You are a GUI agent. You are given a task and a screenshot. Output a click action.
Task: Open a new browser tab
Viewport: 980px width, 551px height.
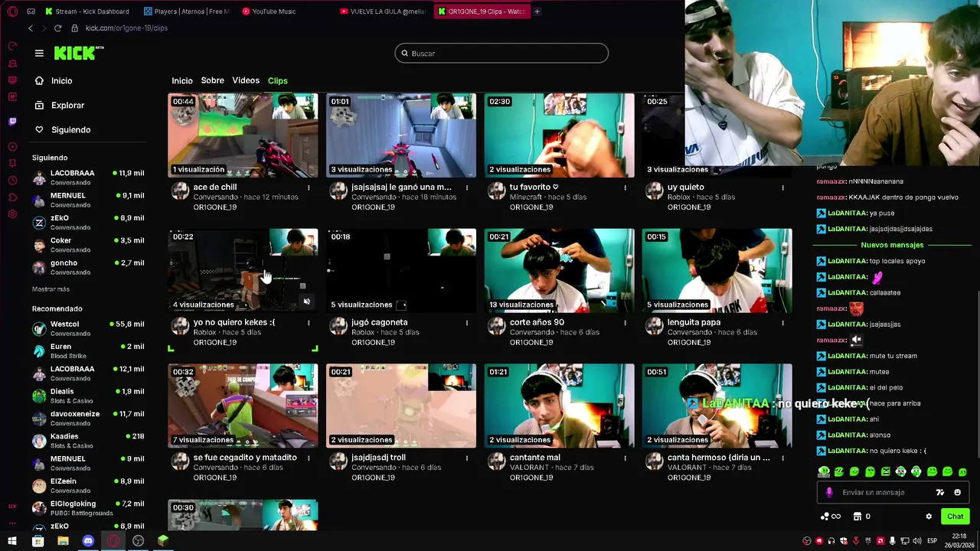point(537,11)
